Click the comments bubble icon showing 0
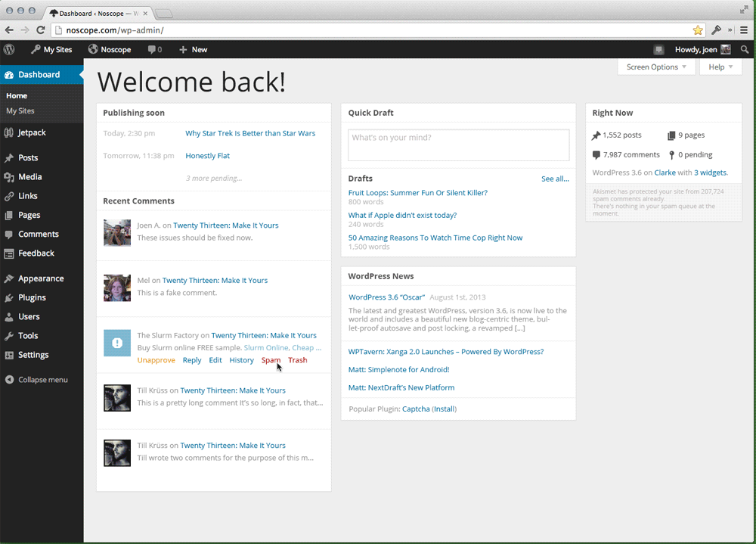756x544 pixels. 155,49
